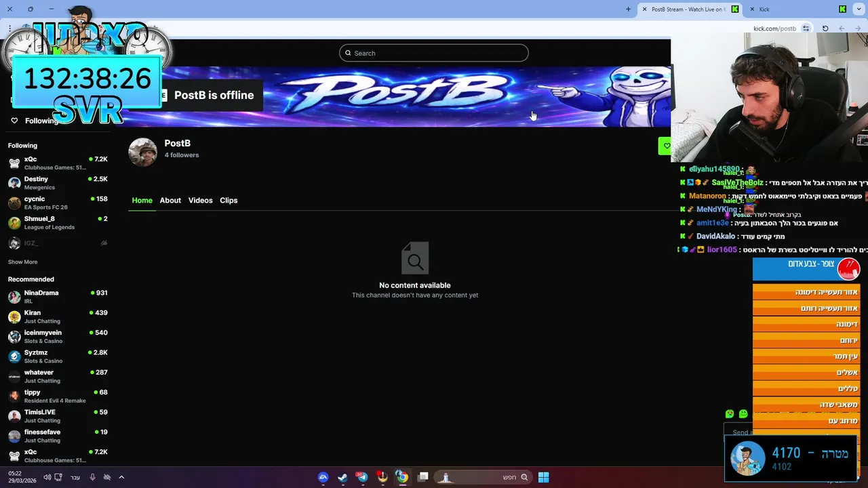868x488 pixels.
Task: Click lior1605 username in chat overlay
Action: [x=722, y=250]
